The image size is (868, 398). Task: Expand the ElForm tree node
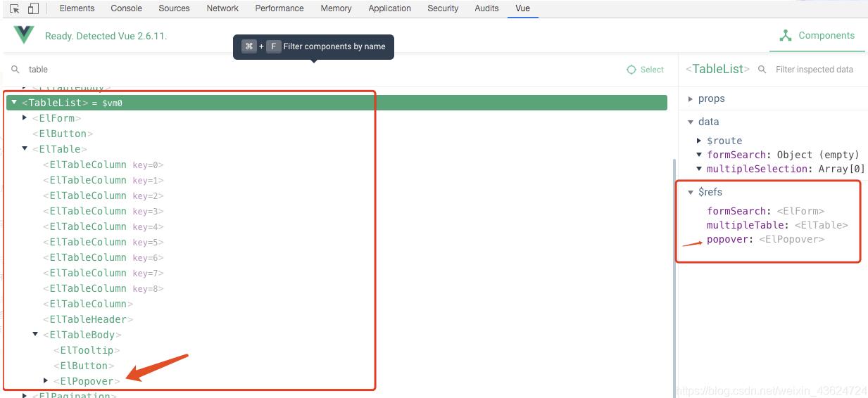point(25,118)
